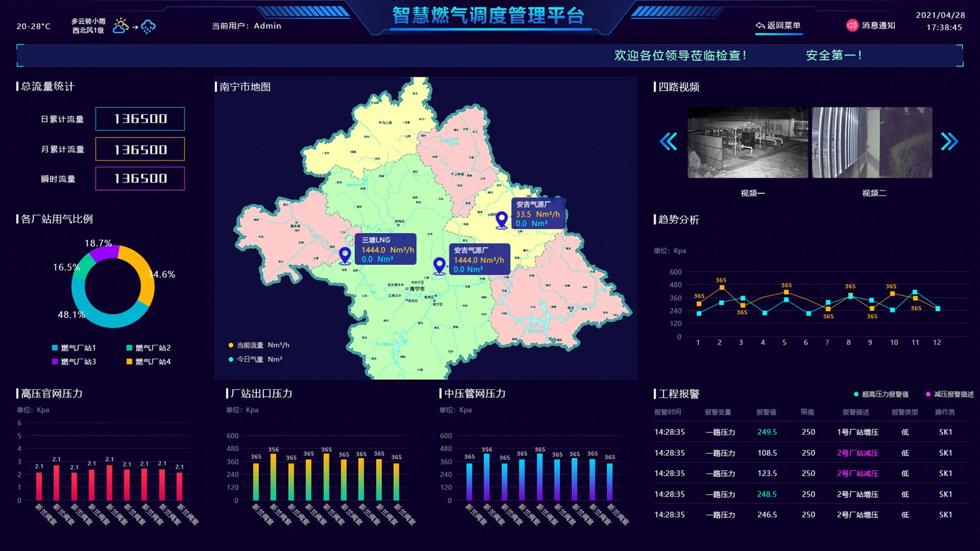The image size is (980, 551).
Task: Click the 返回菜单 menu text
Action: coord(784,26)
